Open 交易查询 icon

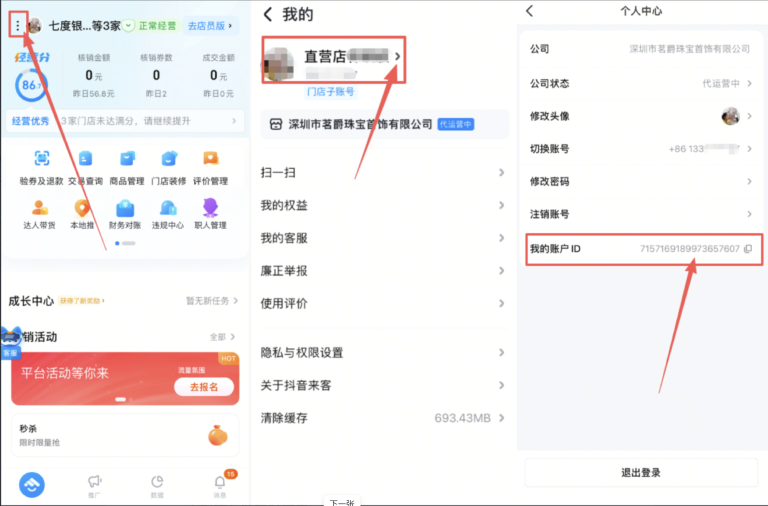85,159
